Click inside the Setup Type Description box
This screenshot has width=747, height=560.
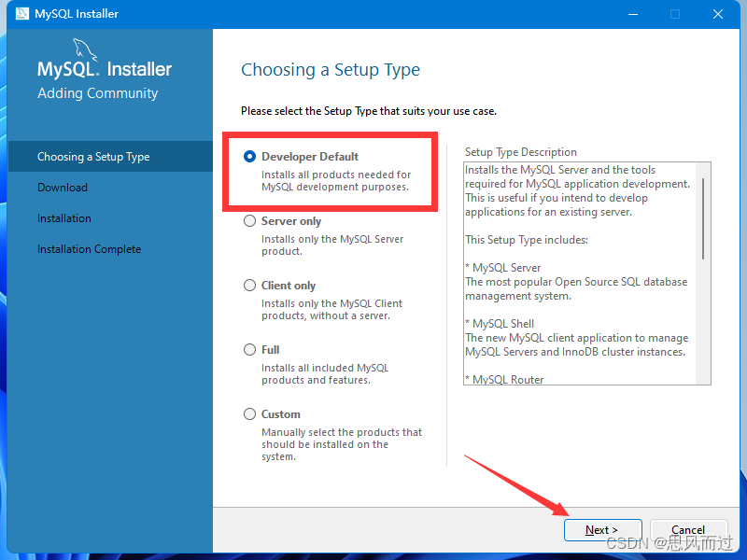587,273
